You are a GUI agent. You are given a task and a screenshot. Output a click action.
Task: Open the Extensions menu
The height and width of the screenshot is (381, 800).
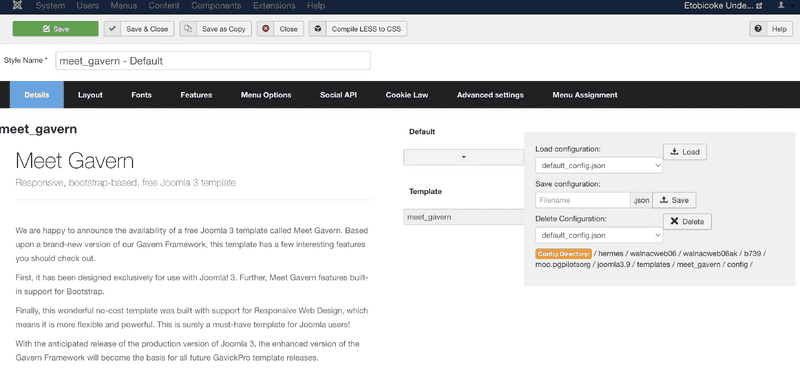pos(274,6)
